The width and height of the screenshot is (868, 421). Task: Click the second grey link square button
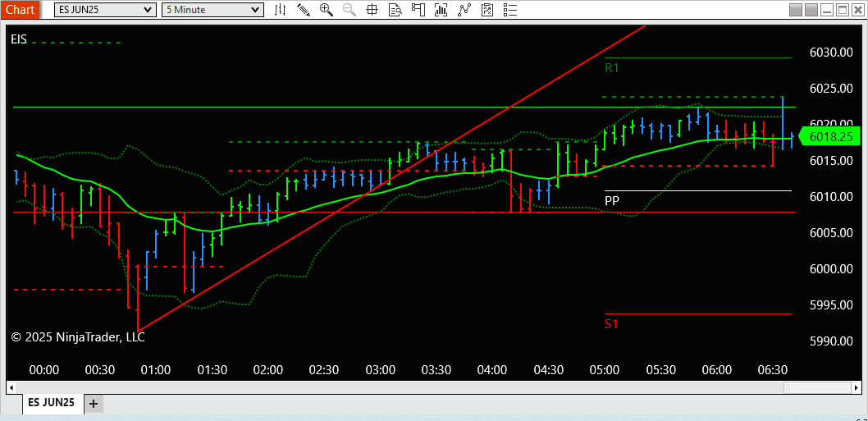[811, 10]
